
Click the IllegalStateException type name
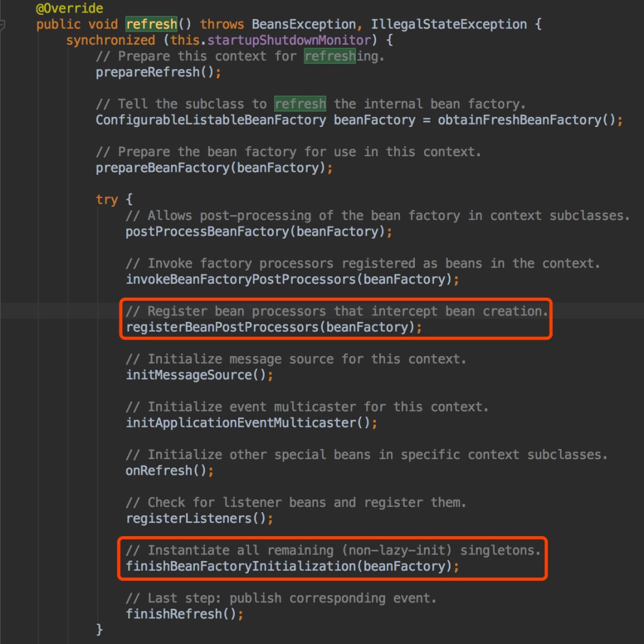448,24
